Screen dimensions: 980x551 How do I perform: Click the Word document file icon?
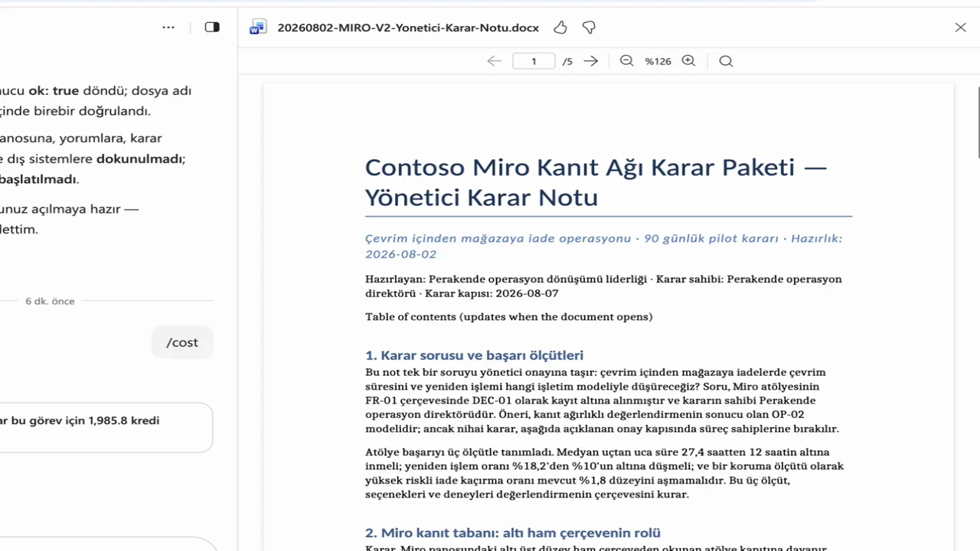(x=258, y=28)
